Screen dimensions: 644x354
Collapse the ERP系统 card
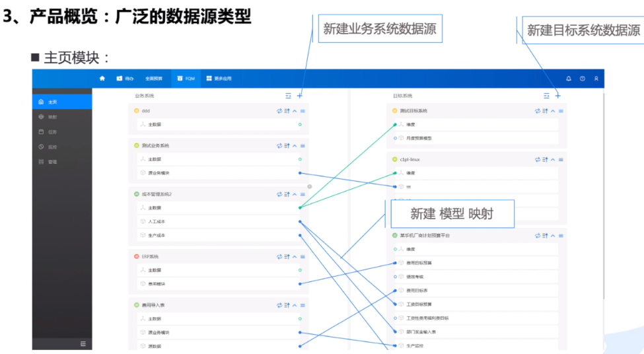[295, 257]
